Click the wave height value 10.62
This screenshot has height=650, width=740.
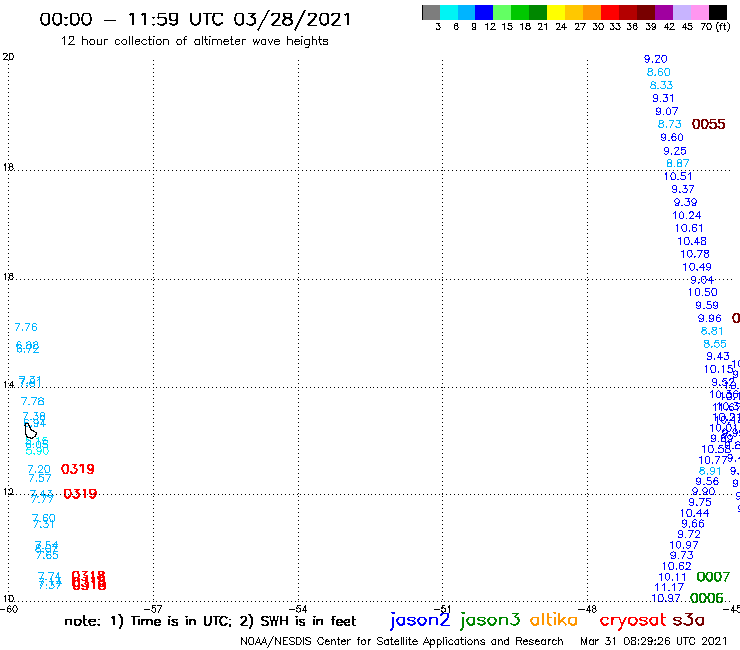pyautogui.click(x=676, y=566)
